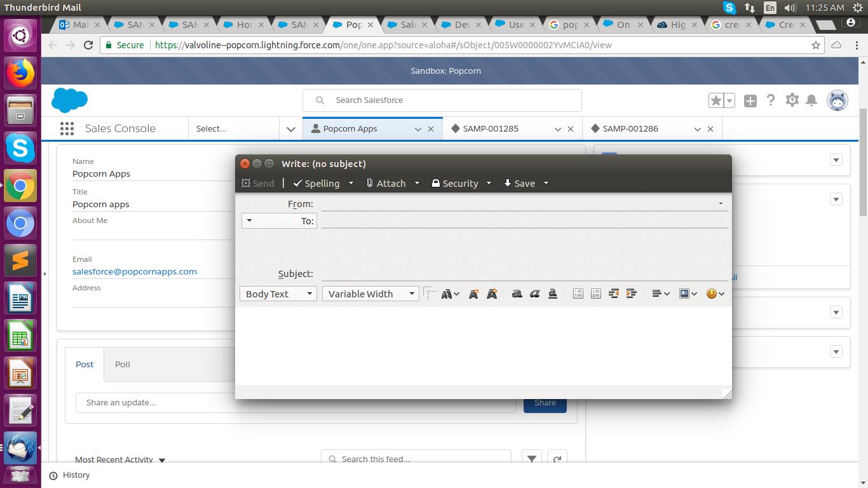Open the Mail browser tab in Chrome

pyautogui.click(x=81, y=25)
